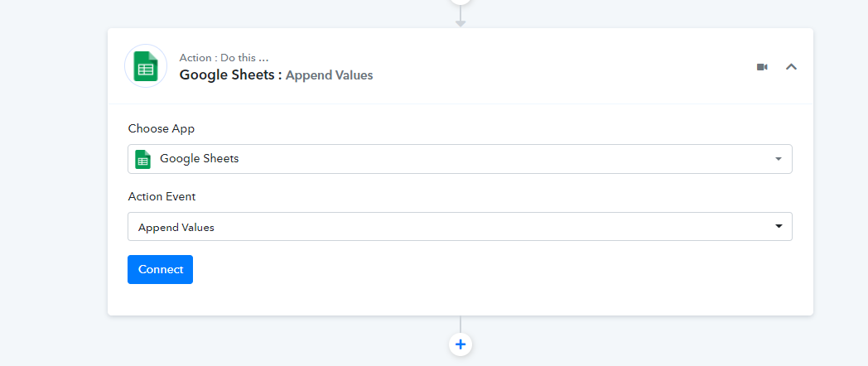This screenshot has width=868, height=366.
Task: Click the partially visible circle above the card
Action: [460, 2]
